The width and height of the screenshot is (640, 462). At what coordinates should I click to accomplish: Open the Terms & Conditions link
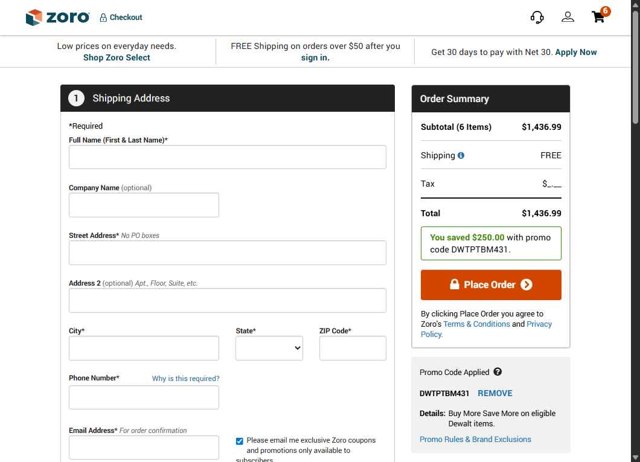pos(476,324)
